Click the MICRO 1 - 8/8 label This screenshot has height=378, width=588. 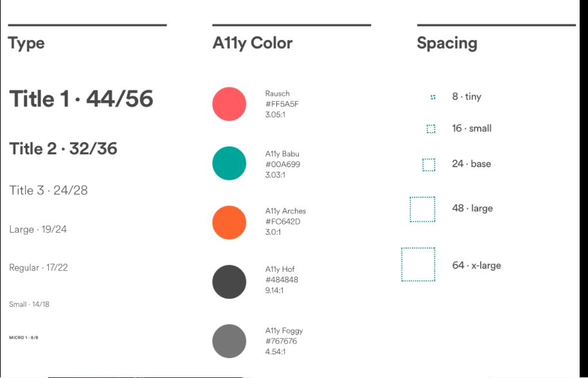(24, 337)
